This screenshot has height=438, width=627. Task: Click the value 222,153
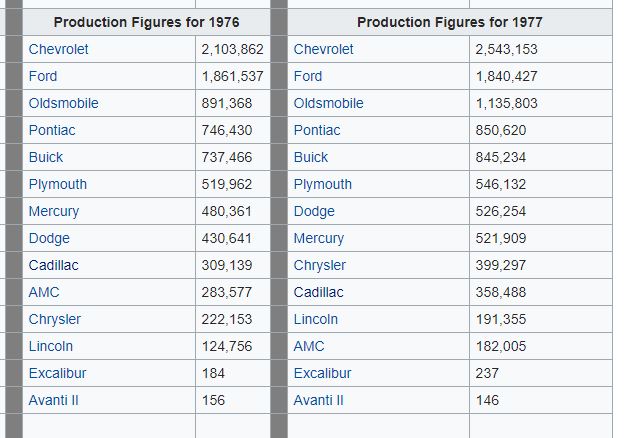(227, 319)
